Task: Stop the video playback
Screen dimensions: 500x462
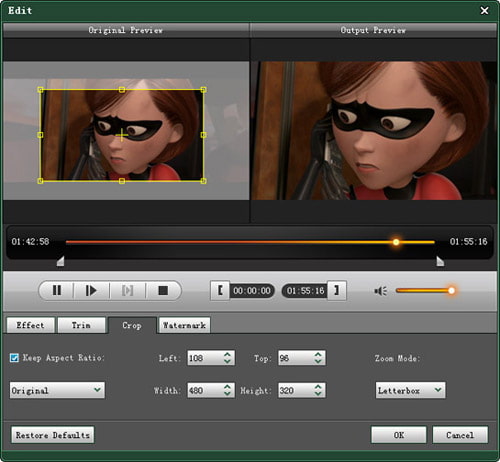Action: tap(163, 291)
